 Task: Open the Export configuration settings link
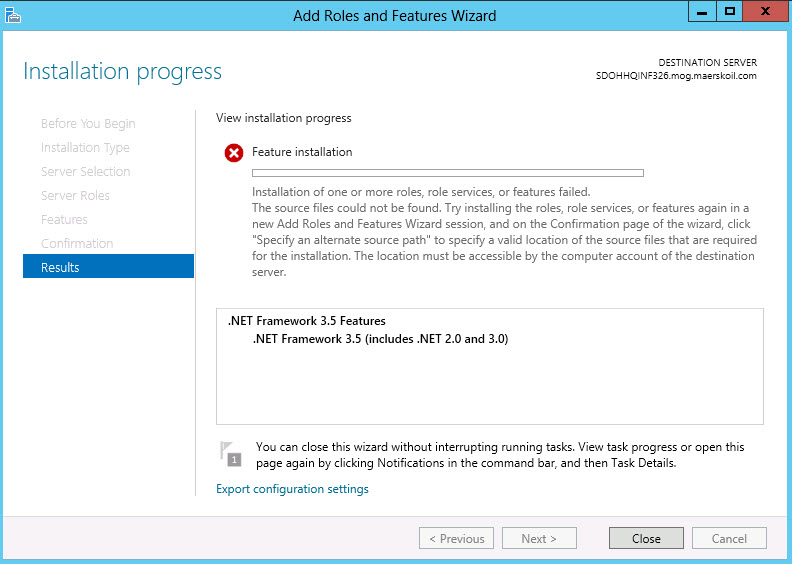coord(292,489)
